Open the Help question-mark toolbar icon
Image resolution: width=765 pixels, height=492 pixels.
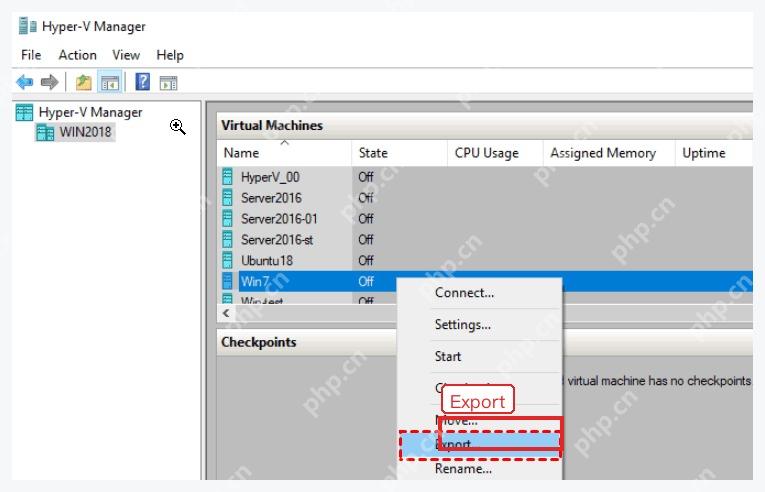tap(142, 82)
